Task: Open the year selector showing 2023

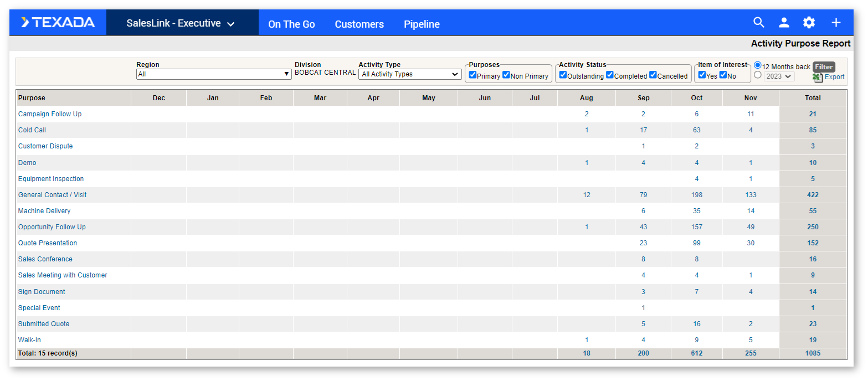Action: (779, 76)
